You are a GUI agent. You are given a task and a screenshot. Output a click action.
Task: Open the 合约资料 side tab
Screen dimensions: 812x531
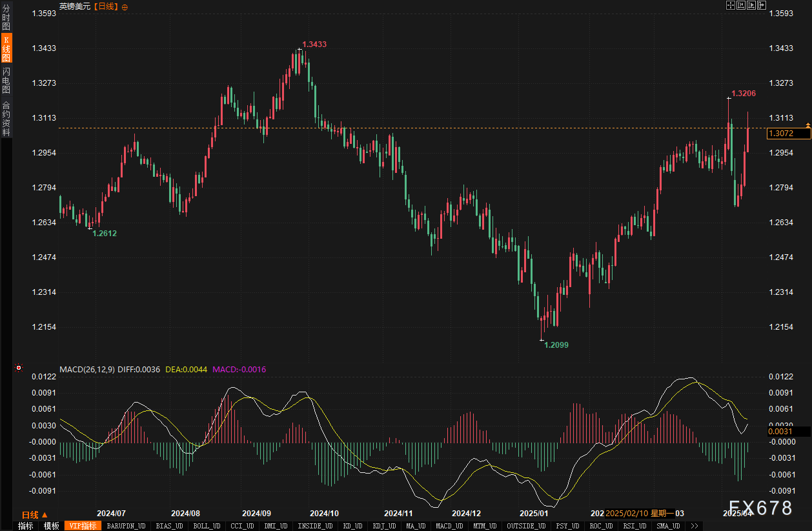pos(6,118)
